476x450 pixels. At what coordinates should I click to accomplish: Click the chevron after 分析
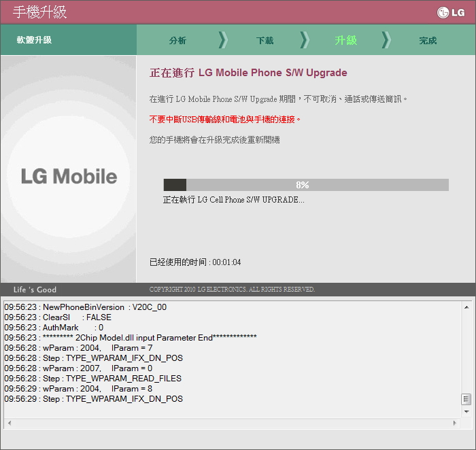pyautogui.click(x=223, y=39)
